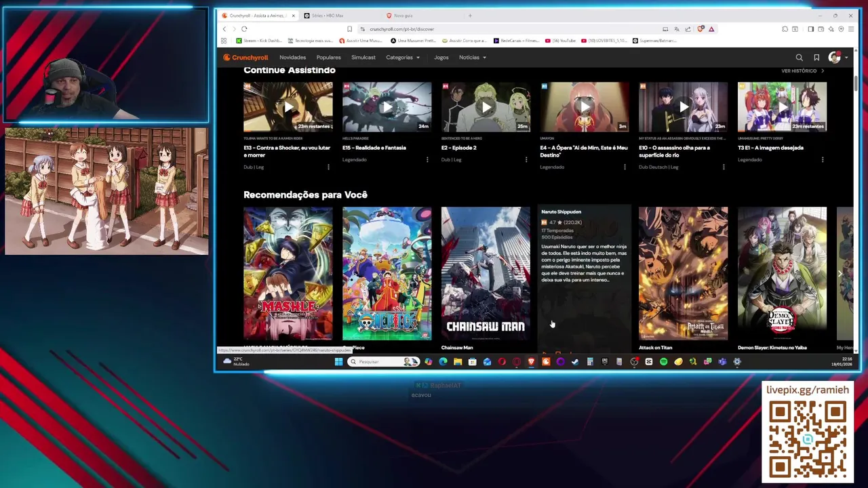Close the Crunchyroll browser tab
Screen dimensions: 868x488
click(293, 16)
